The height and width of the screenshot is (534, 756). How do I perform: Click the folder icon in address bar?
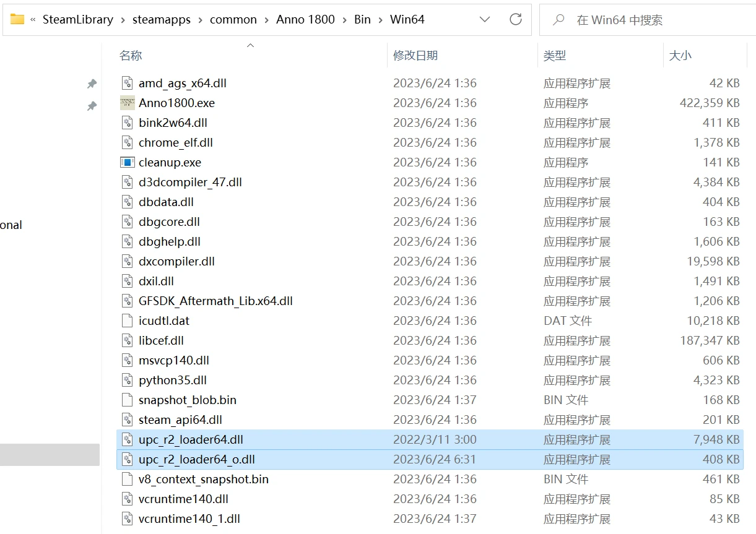pos(17,19)
